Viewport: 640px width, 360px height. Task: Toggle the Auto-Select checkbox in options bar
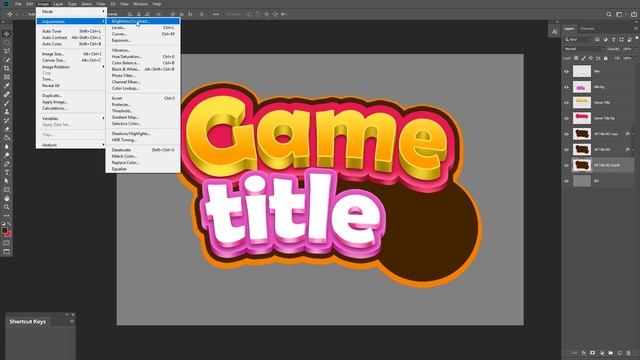(24, 14)
